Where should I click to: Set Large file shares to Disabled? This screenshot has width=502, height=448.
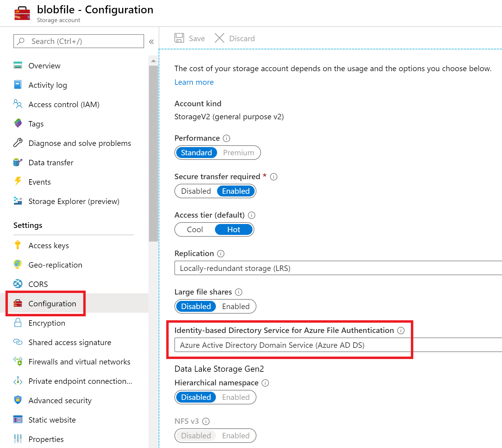point(196,306)
